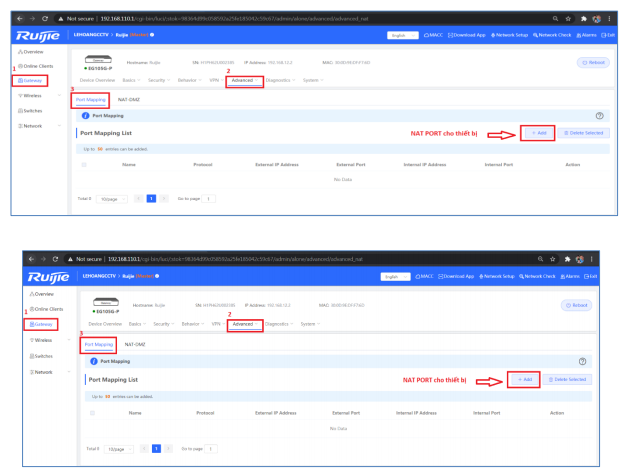Screen dimensions: 627x474
Task: Switch to NAT-DMZ tab in lower screenshot
Action: [x=134, y=343]
